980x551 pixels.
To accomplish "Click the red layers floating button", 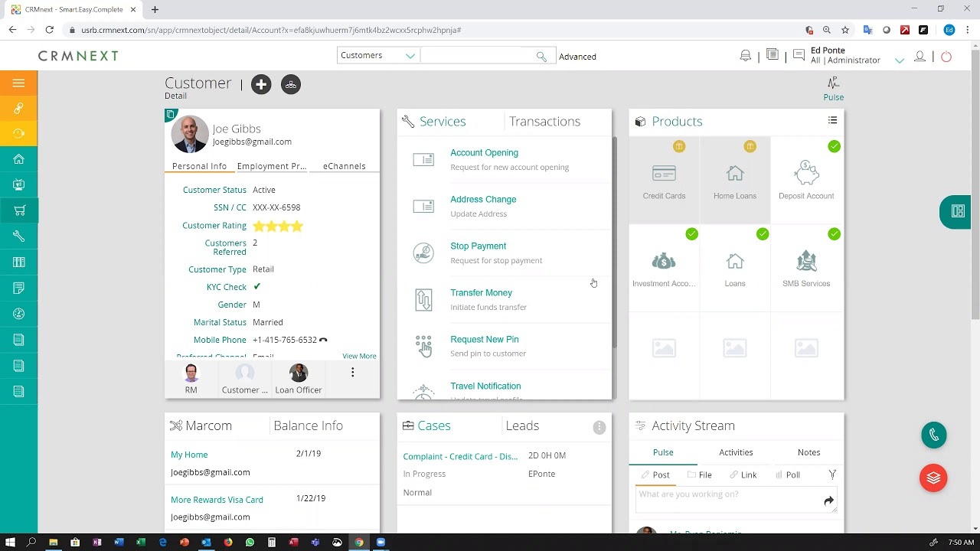I will [933, 478].
